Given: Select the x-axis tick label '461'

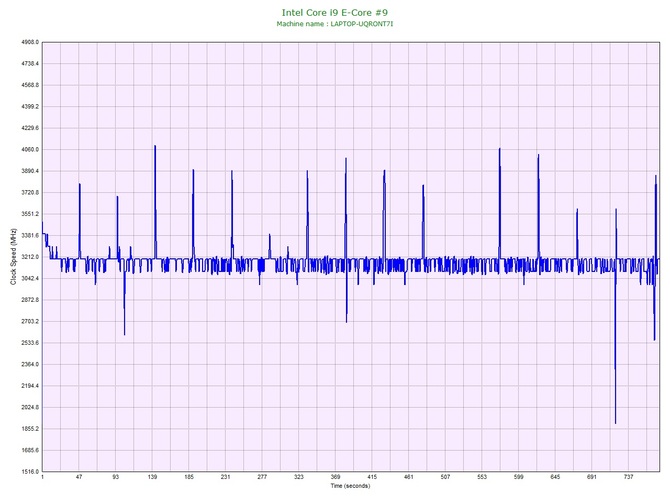Looking at the screenshot, I should coord(408,477).
